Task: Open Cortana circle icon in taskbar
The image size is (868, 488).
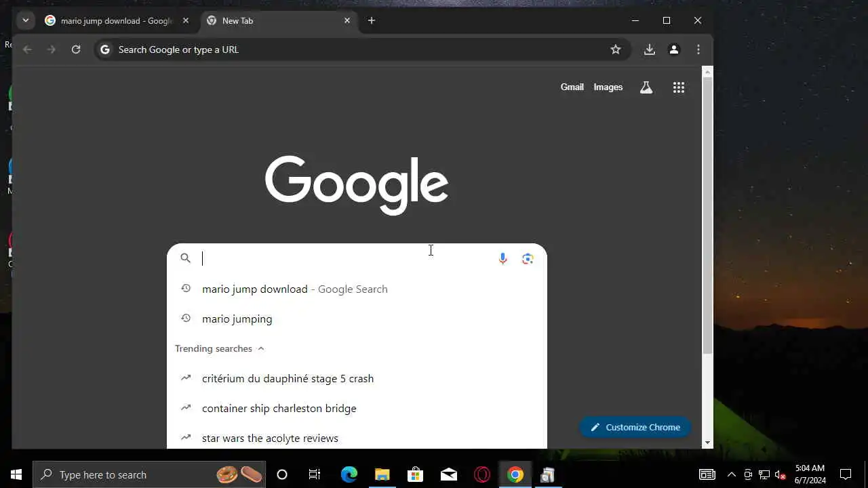Action: [x=282, y=474]
